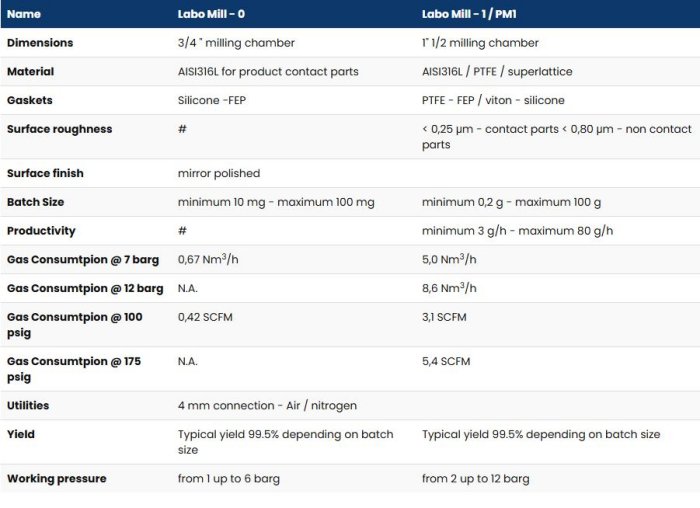Select the Surface roughness row label
The width and height of the screenshot is (700, 508).
60,129
